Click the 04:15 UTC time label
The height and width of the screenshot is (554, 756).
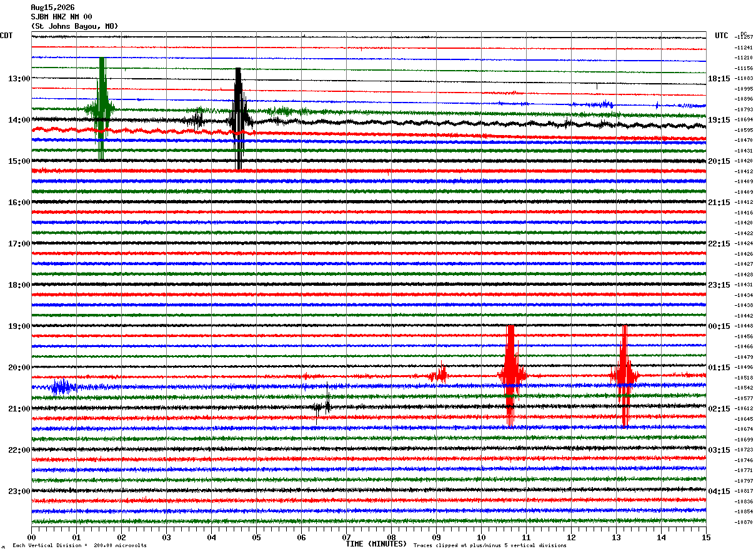pyautogui.click(x=719, y=491)
